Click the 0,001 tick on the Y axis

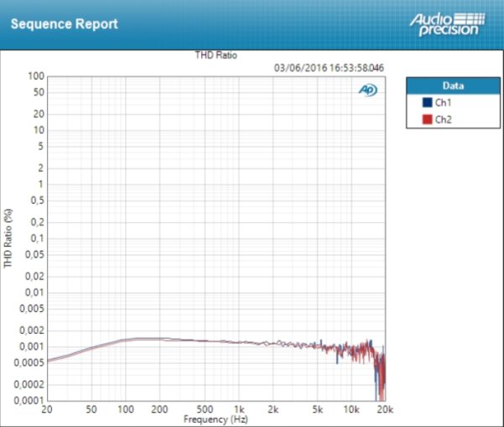coord(32,346)
